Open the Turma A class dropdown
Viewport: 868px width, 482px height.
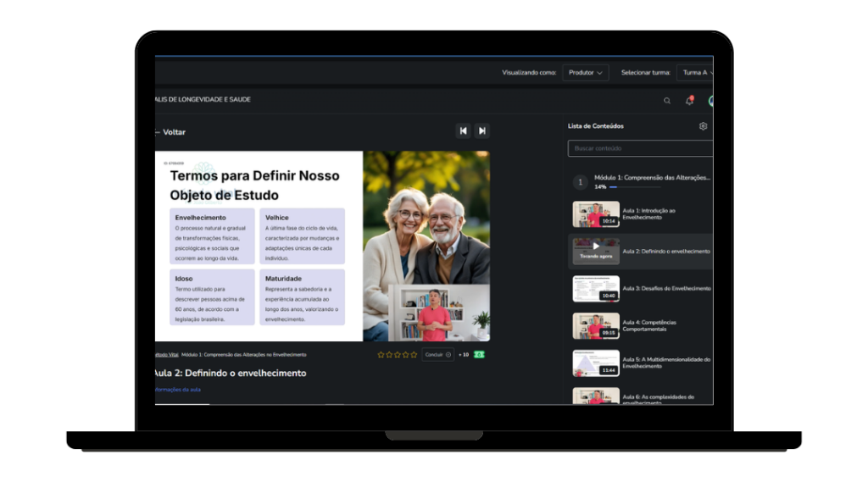click(697, 73)
